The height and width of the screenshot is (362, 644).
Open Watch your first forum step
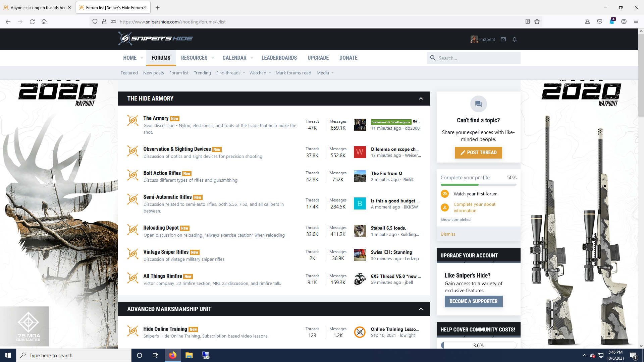[x=476, y=194]
